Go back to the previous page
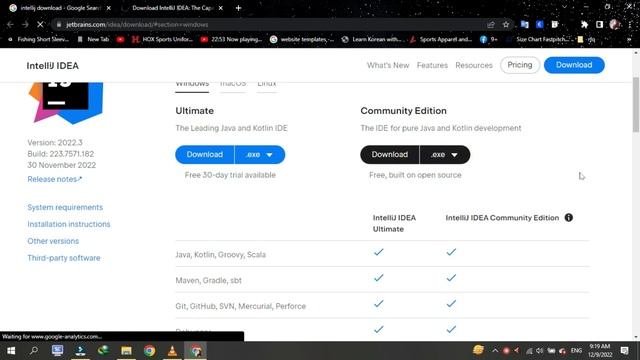640x360 pixels. (x=11, y=24)
